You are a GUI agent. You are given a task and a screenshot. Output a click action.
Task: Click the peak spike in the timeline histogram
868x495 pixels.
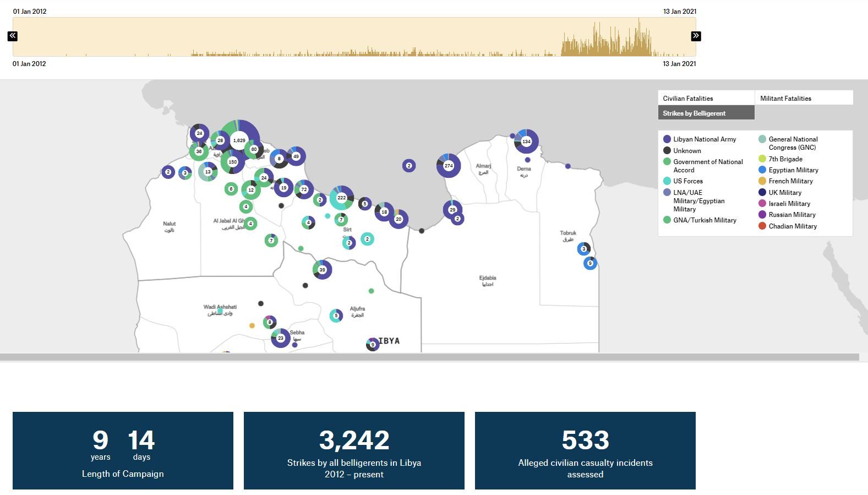click(639, 37)
